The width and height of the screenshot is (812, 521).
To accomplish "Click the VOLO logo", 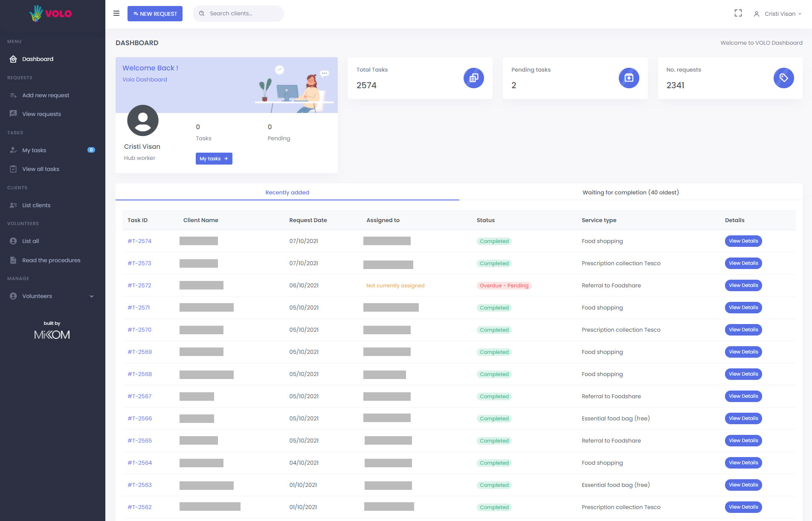I will click(x=51, y=14).
